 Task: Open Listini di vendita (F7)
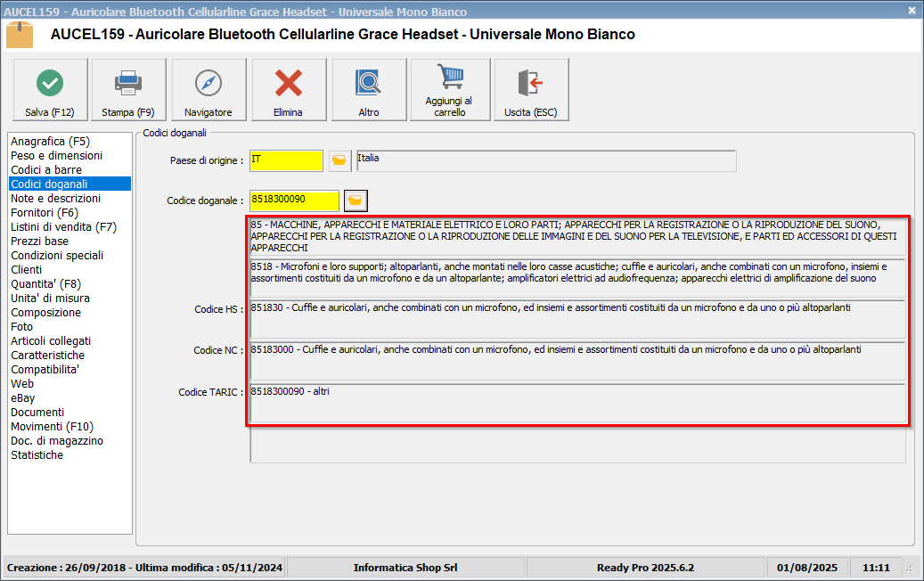coord(63,227)
